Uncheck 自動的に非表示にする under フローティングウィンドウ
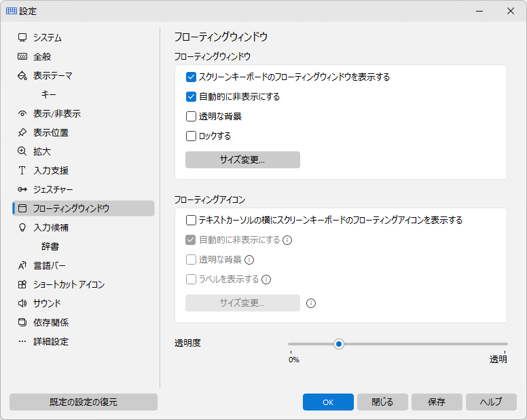This screenshot has width=527, height=420. pos(191,97)
